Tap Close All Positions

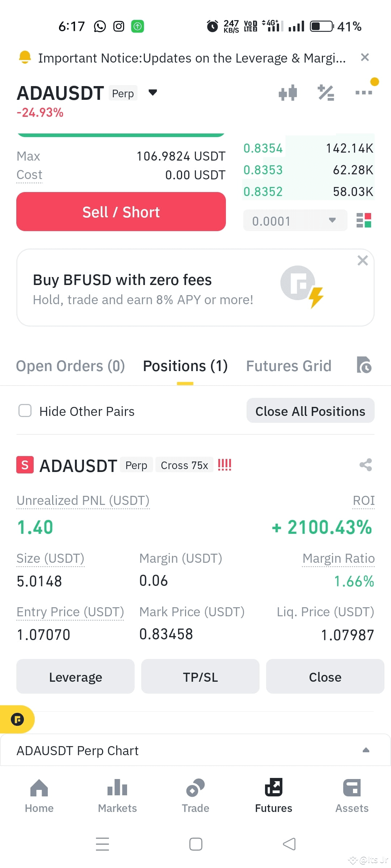pyautogui.click(x=310, y=411)
